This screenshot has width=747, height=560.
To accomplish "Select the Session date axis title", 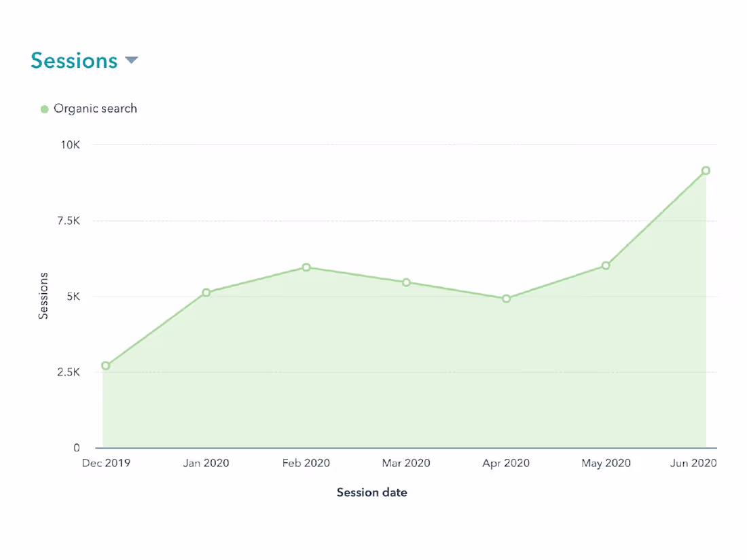I will [x=372, y=491].
